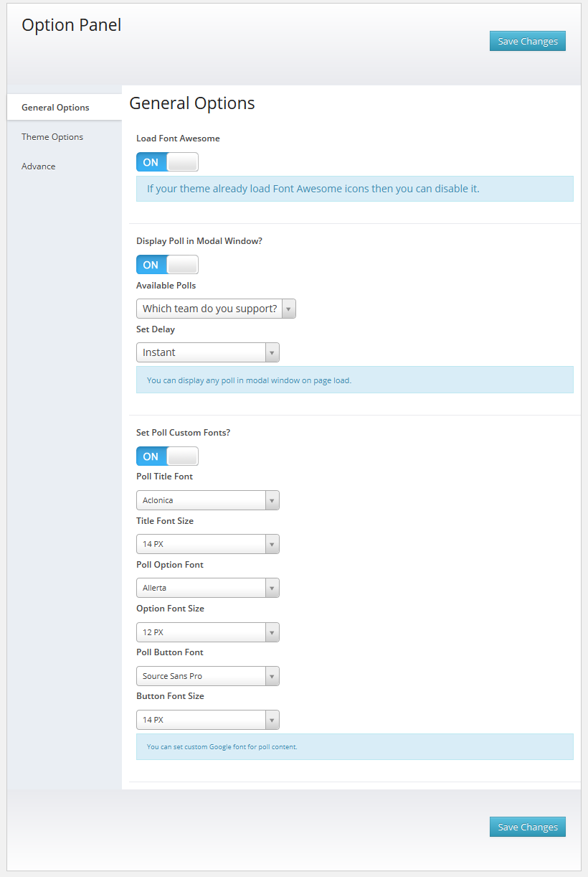Click the arrow next to Source Sans Pro

pos(272,676)
